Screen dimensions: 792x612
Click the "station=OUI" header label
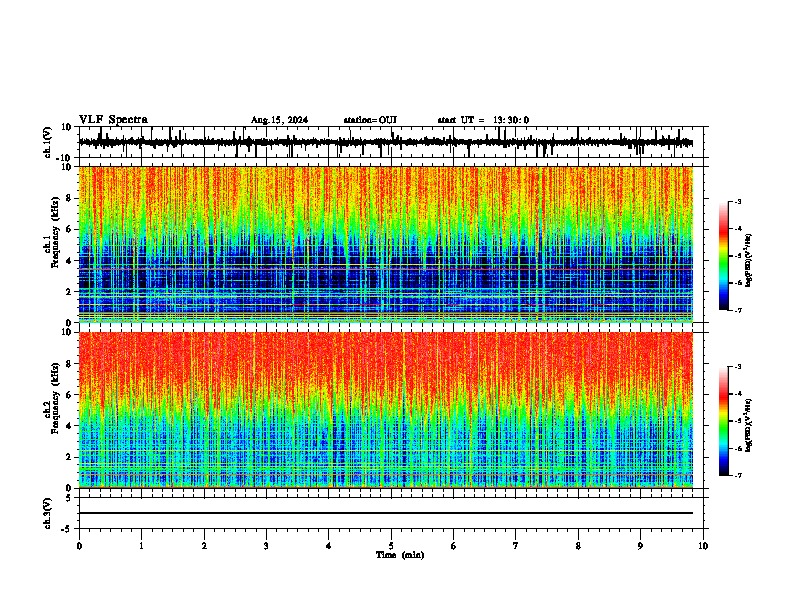(370, 120)
